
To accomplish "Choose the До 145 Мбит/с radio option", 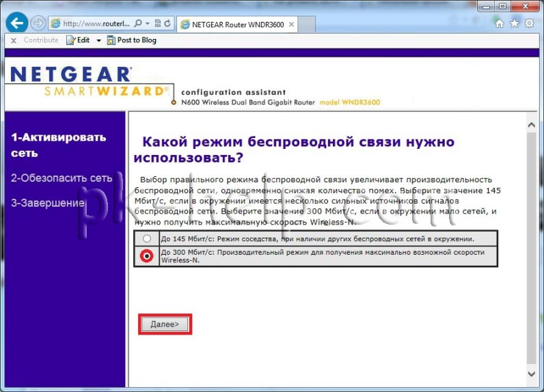I will tap(147, 238).
